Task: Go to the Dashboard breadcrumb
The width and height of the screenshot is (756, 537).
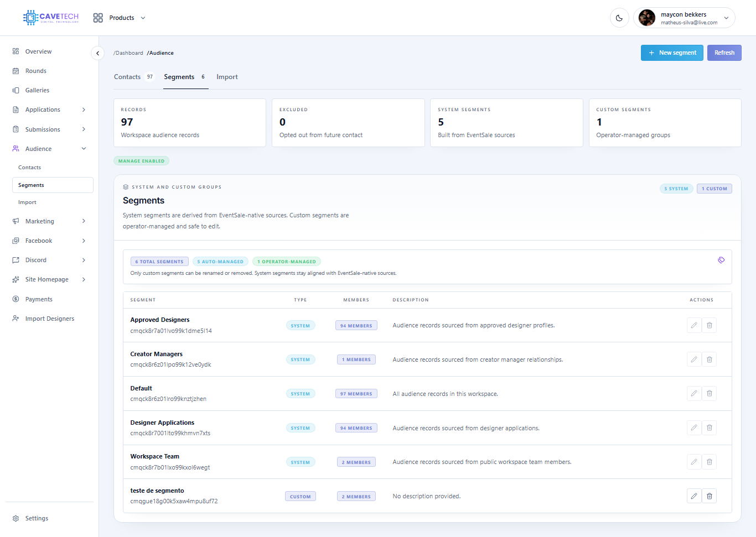Action: click(128, 53)
